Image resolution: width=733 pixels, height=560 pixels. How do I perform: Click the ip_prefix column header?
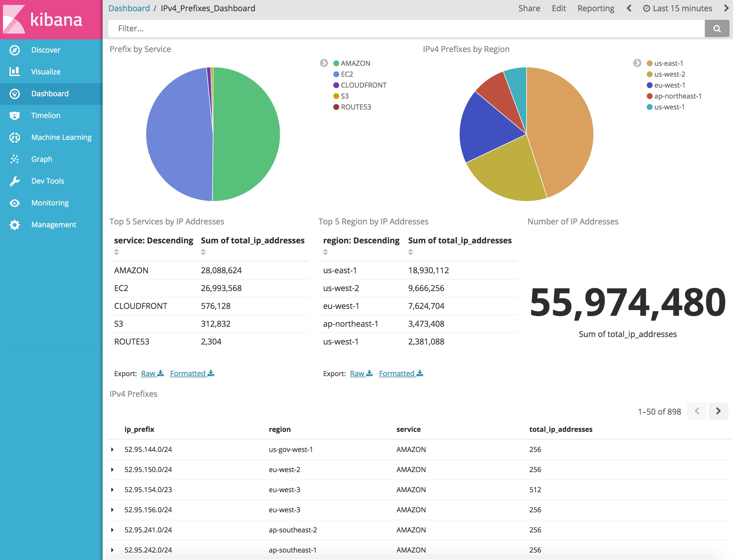click(x=139, y=429)
